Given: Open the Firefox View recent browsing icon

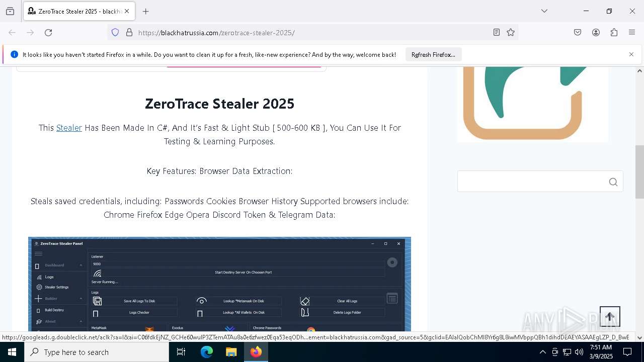Looking at the screenshot, I should [10, 11].
